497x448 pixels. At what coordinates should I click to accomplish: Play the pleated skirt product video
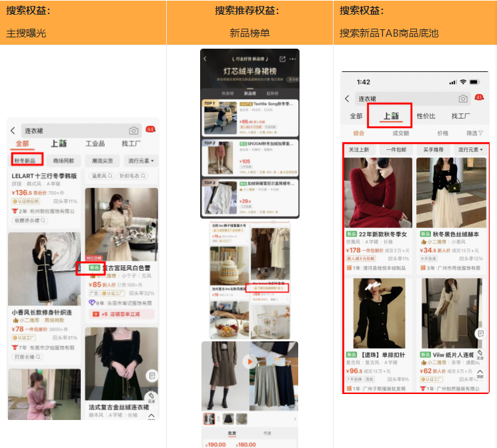[250, 361]
